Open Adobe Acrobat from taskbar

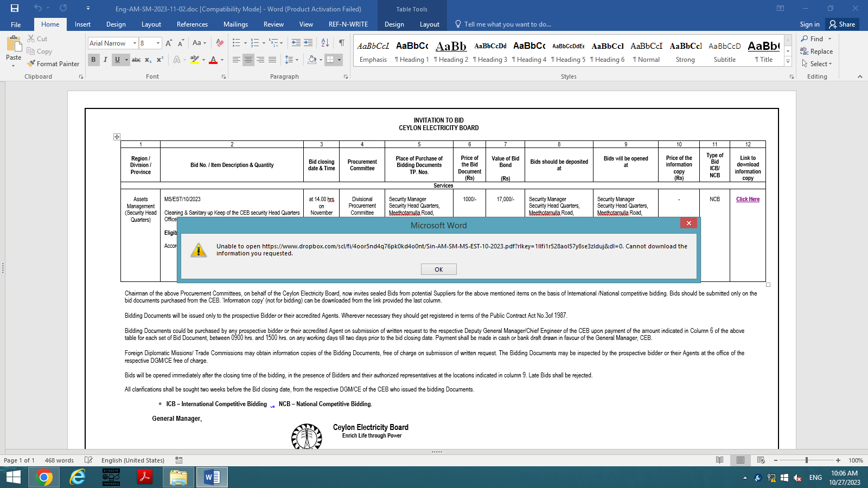(x=144, y=477)
